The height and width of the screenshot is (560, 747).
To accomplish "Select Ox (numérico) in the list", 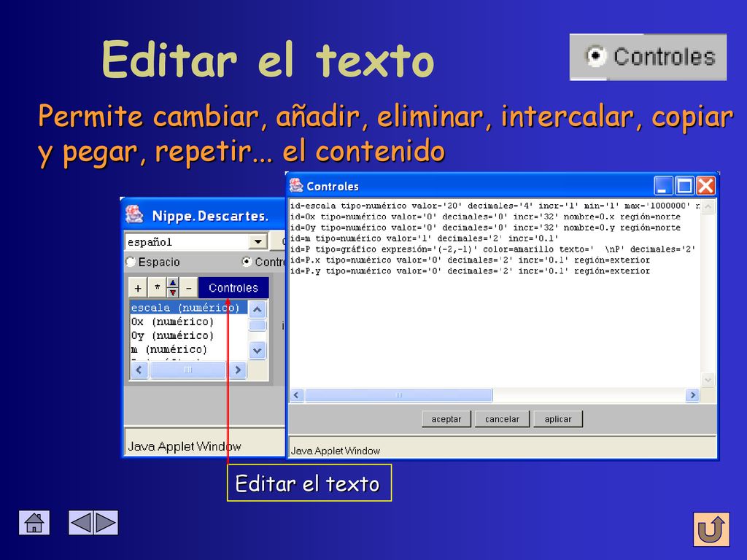I will click(x=188, y=322).
